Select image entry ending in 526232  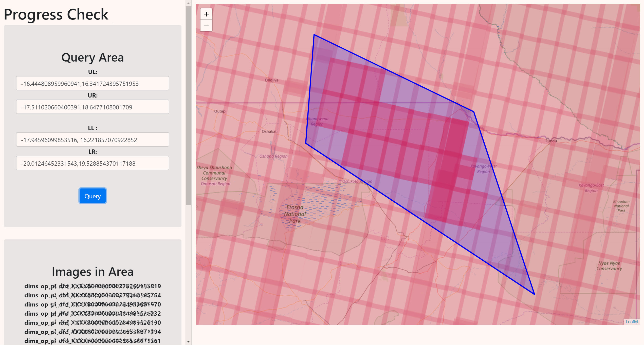[93, 314]
